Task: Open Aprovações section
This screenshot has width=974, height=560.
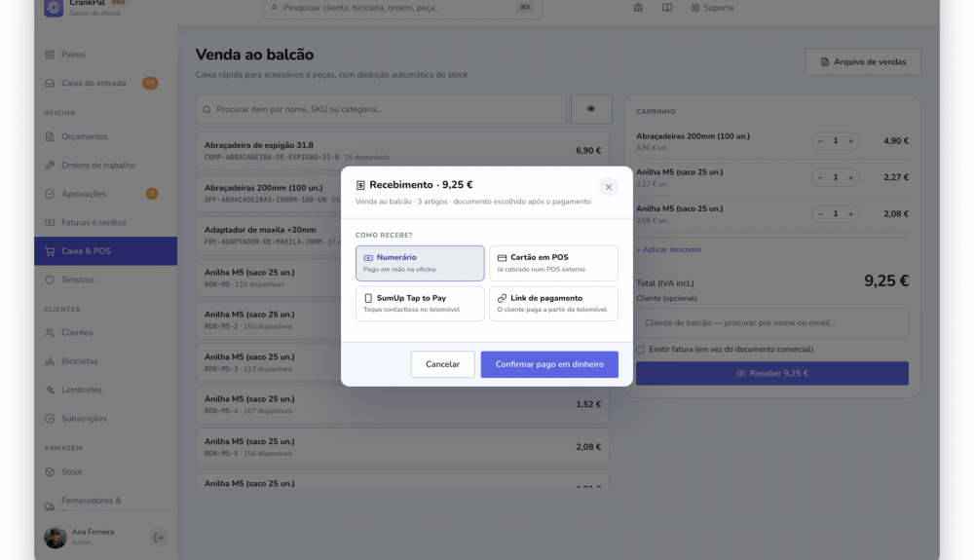Action: (x=105, y=194)
